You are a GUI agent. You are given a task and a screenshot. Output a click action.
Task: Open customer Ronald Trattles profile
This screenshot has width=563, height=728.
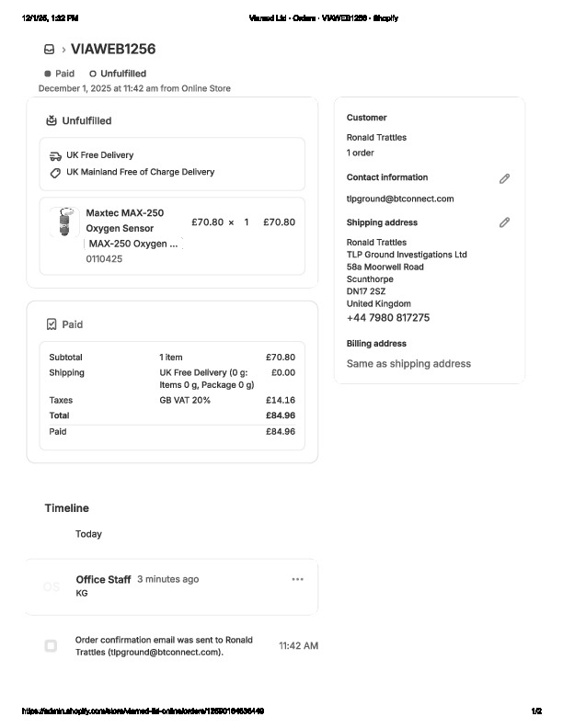click(376, 138)
